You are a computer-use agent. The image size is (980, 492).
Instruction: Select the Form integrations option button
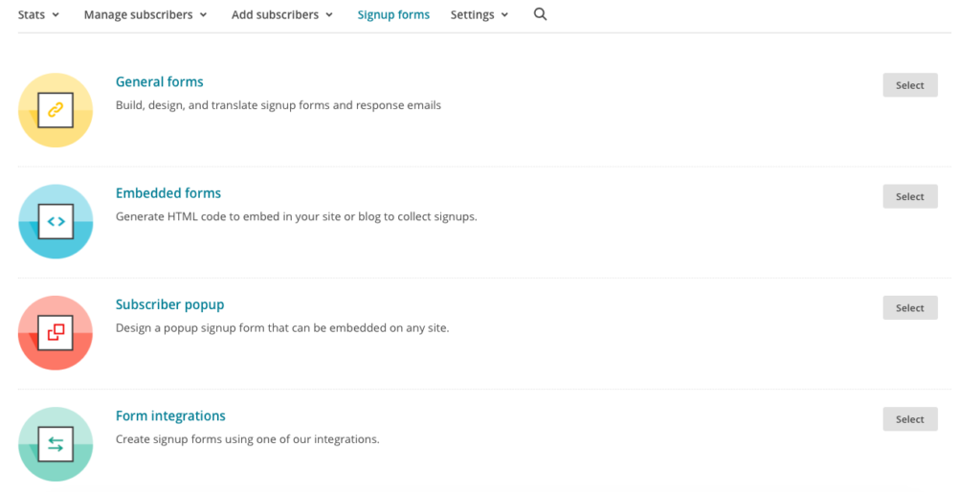pyautogui.click(x=910, y=419)
